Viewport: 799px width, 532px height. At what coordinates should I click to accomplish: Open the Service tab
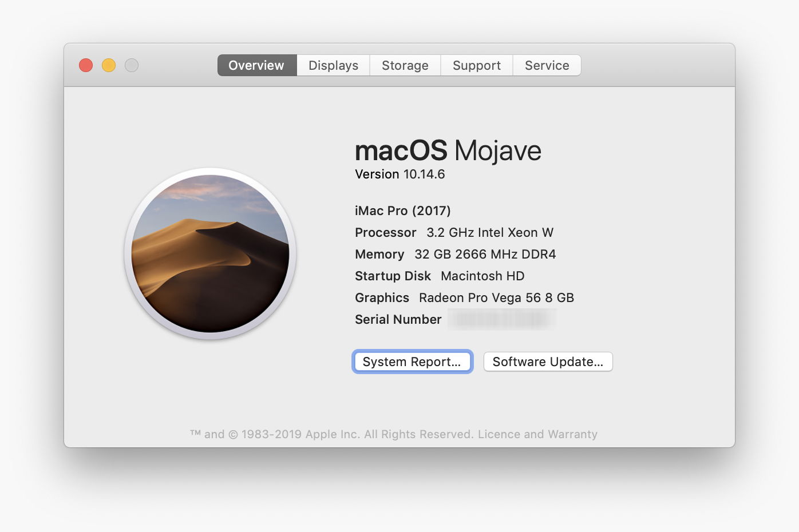[547, 65]
